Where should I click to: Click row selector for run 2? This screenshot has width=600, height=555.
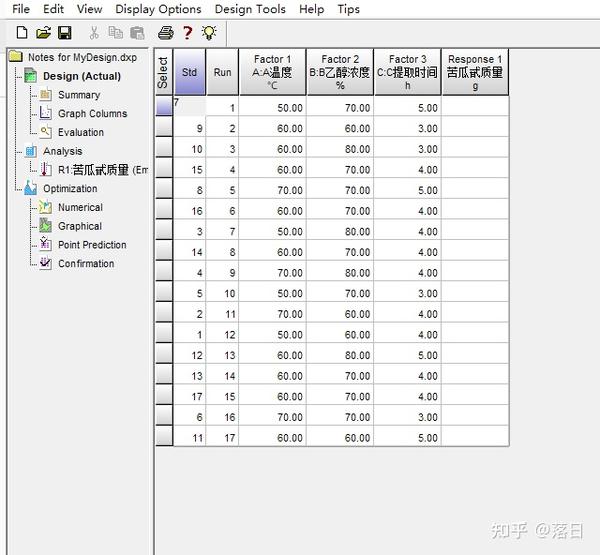click(x=164, y=127)
